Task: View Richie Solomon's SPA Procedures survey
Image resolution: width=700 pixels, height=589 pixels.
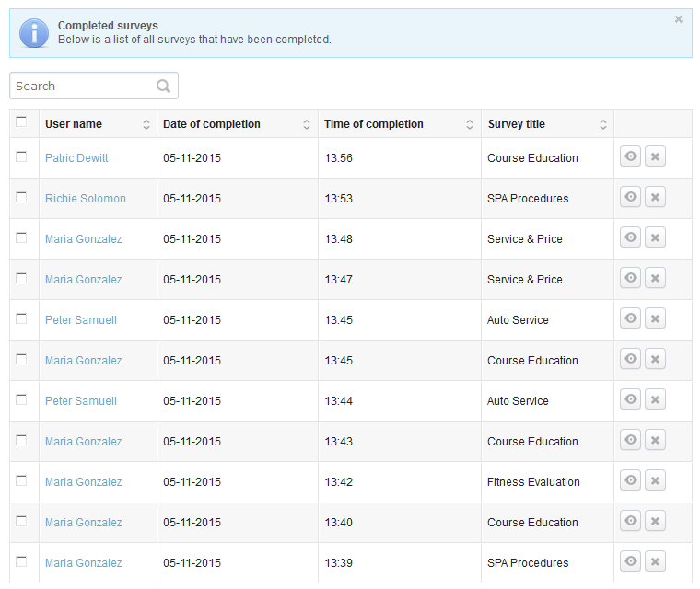Action: tap(630, 197)
